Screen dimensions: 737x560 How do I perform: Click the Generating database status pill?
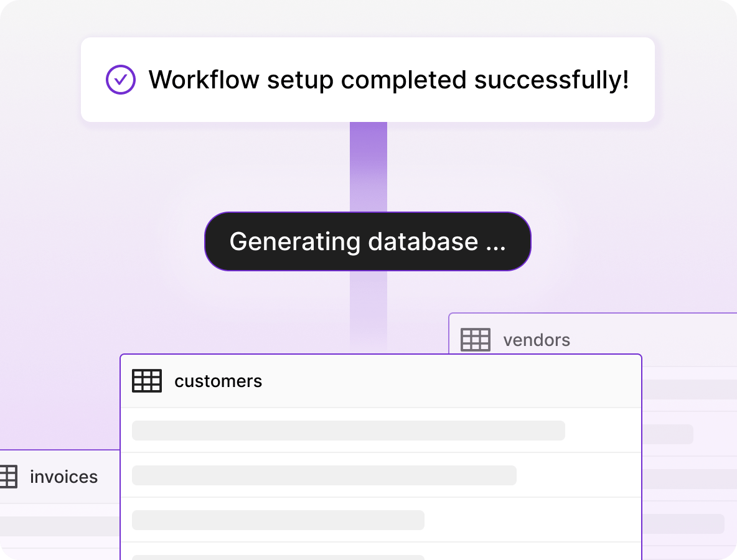[367, 241]
